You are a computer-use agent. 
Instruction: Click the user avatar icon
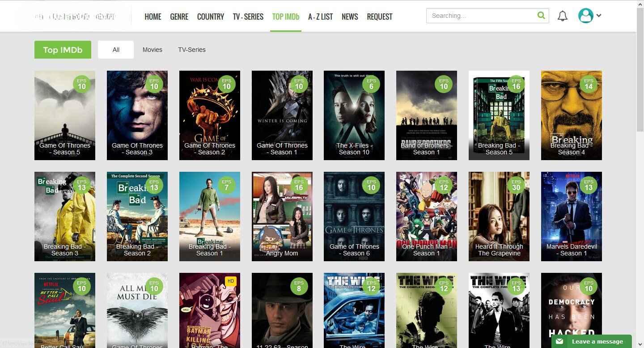[x=585, y=16]
